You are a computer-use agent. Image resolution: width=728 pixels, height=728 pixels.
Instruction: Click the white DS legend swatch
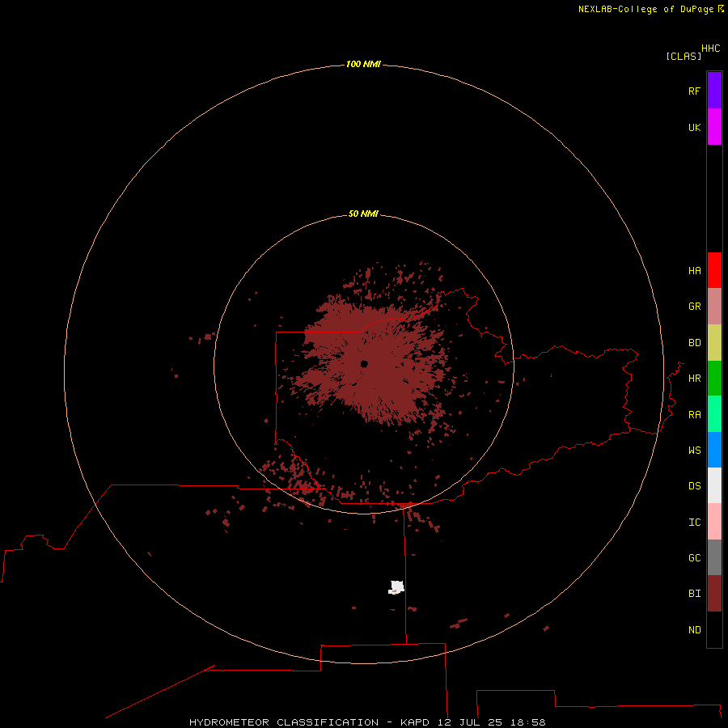tap(714, 485)
